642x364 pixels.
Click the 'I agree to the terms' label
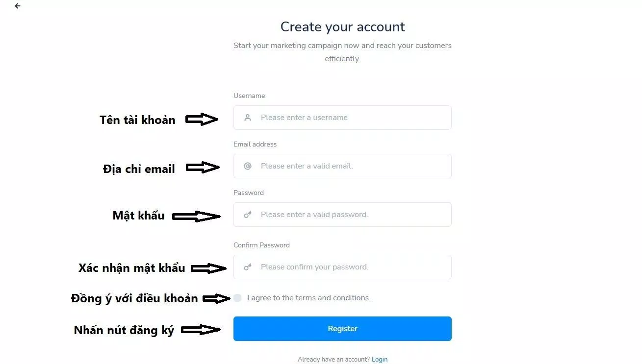(308, 298)
